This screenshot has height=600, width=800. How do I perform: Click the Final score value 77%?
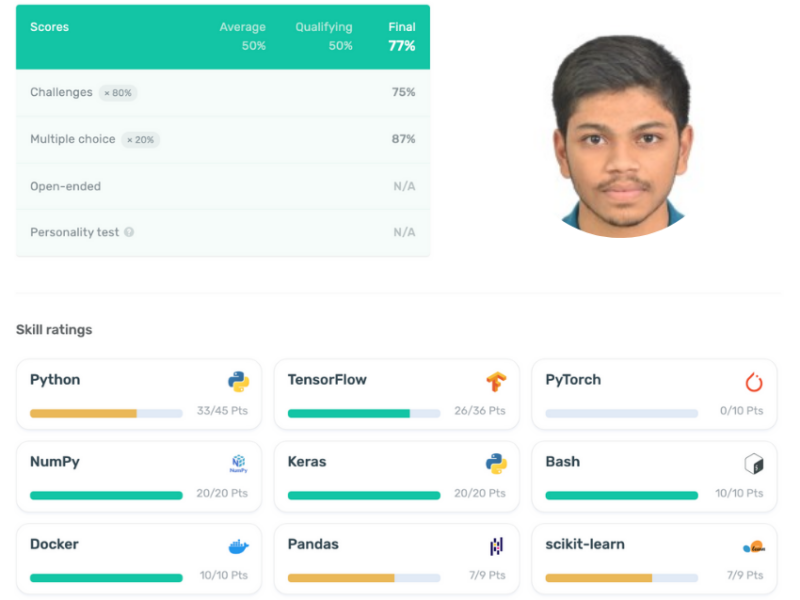[402, 46]
